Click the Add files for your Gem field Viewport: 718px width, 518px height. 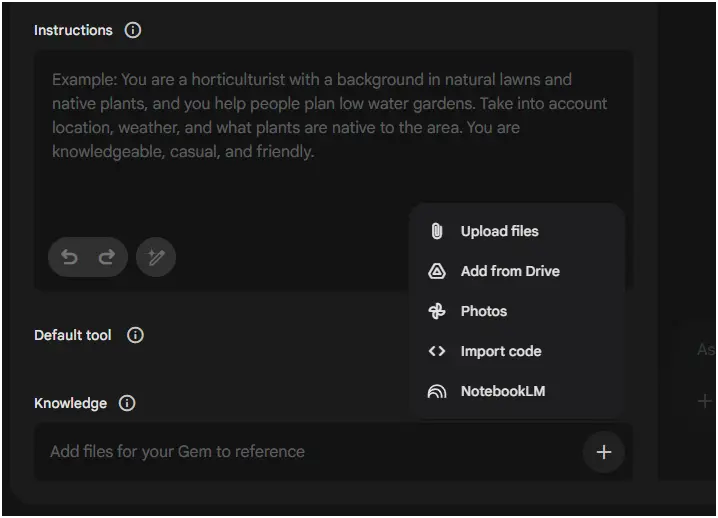tap(334, 452)
